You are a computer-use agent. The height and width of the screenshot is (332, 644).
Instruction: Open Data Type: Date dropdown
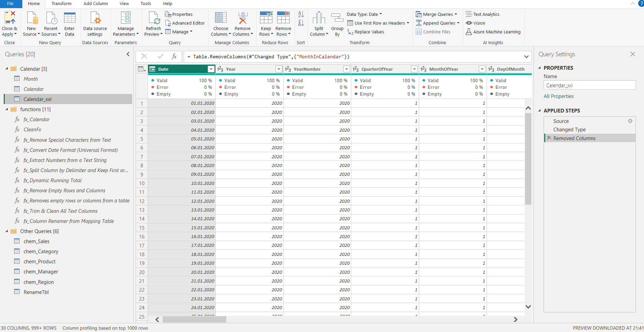pos(364,14)
